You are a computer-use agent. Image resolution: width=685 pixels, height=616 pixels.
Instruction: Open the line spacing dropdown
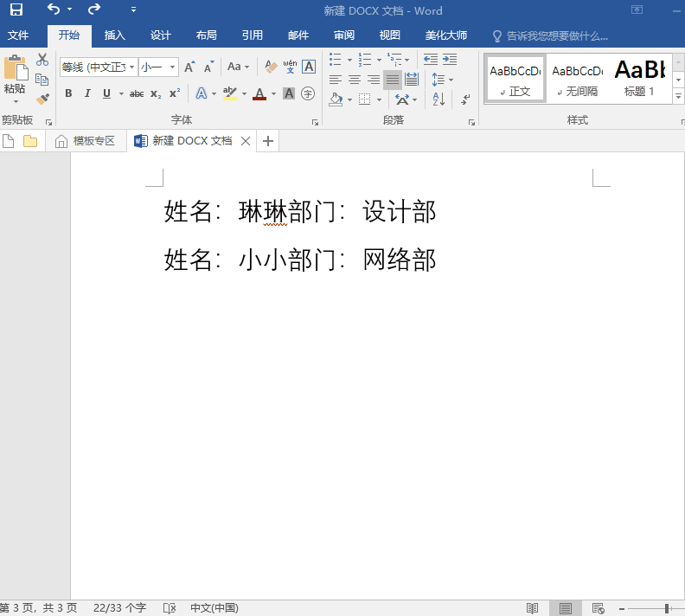tap(441, 80)
